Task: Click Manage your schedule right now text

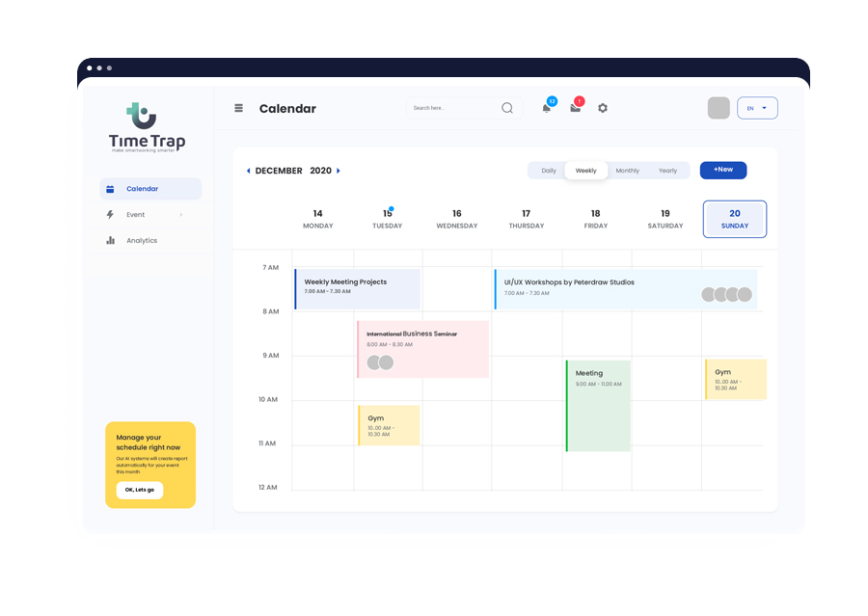Action: [149, 442]
